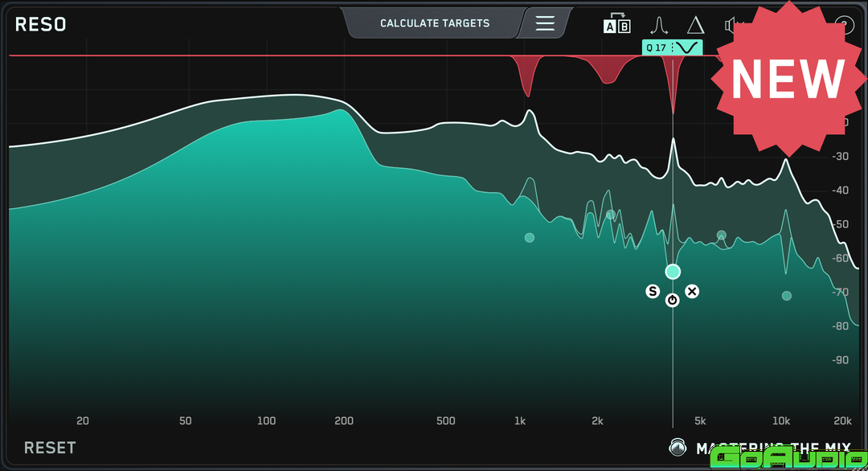Image resolution: width=868 pixels, height=471 pixels.
Task: Click the notch filter shape icon
Action: click(x=687, y=47)
